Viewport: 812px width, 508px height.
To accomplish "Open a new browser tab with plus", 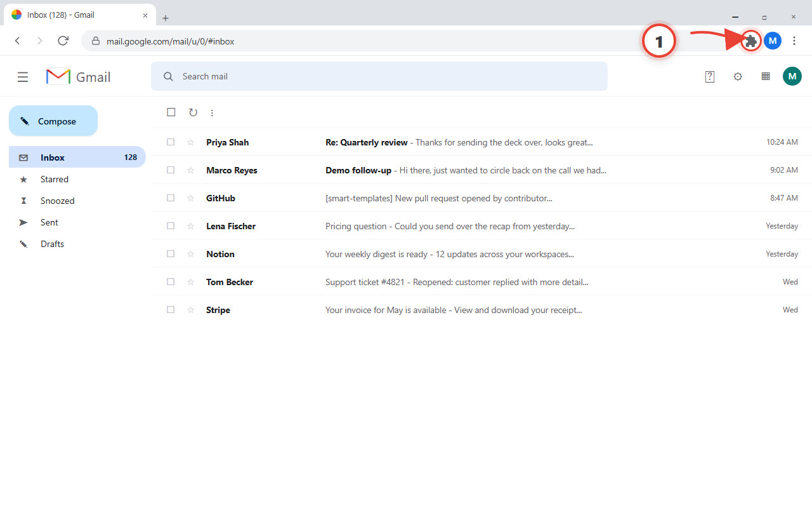I will coord(166,18).
